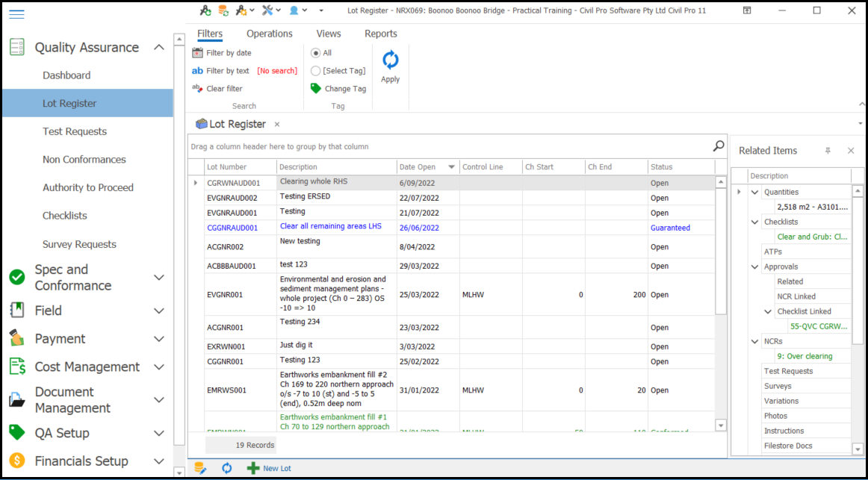Image resolution: width=868 pixels, height=480 pixels.
Task: Click the Filter by date calendar icon
Action: [x=197, y=53]
